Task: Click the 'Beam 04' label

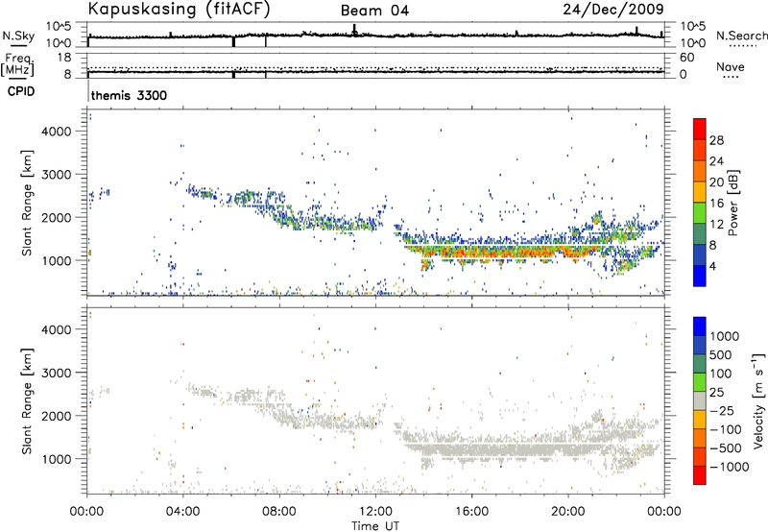Action: coord(374,11)
